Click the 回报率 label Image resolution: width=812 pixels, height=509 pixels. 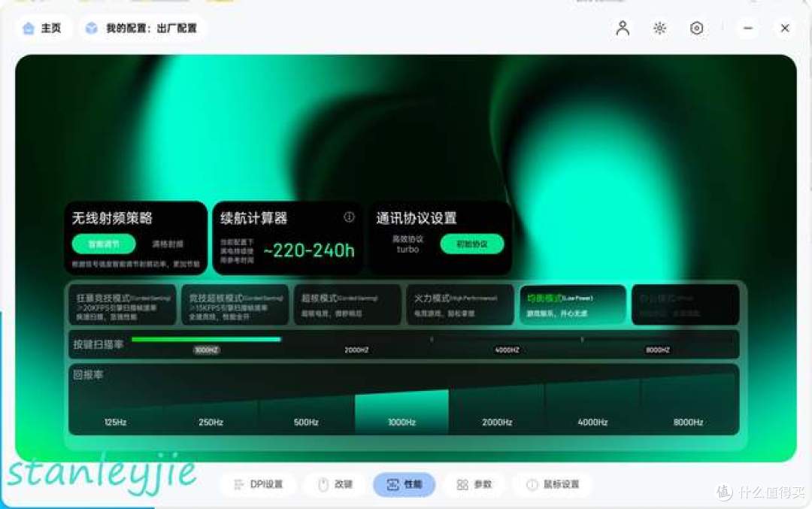[x=88, y=374]
